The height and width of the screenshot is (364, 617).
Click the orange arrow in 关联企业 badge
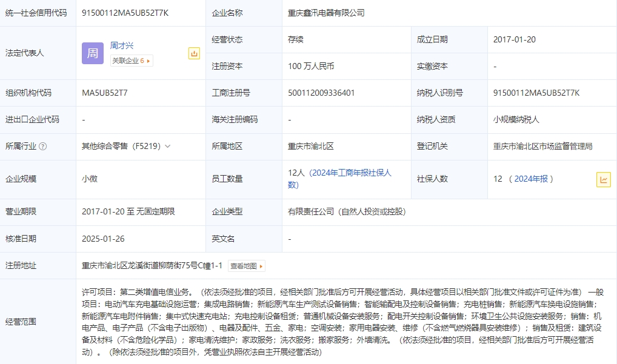[x=149, y=61]
